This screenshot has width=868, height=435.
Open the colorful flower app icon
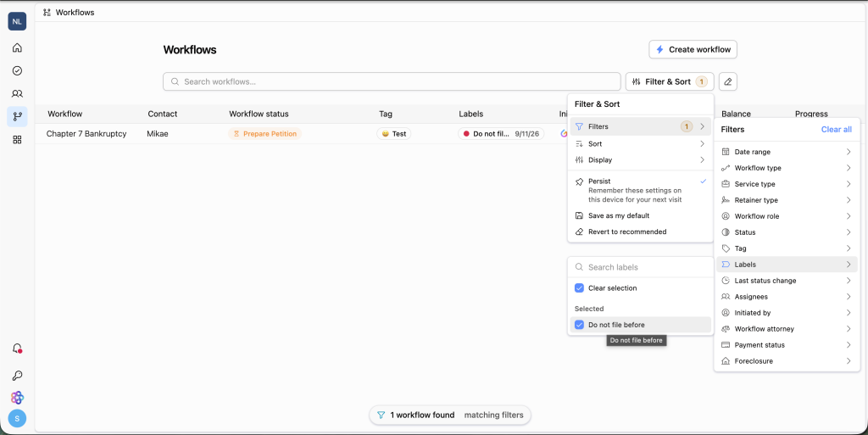pyautogui.click(x=17, y=398)
